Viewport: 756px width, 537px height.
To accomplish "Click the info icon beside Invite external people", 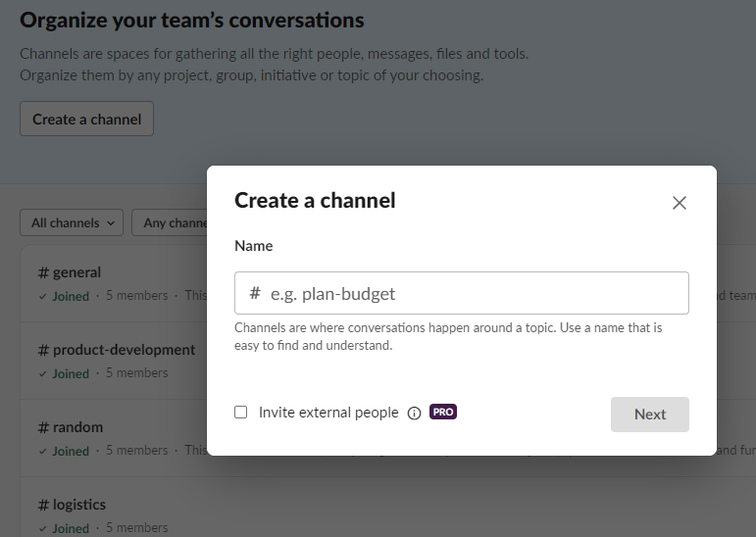I will click(414, 414).
